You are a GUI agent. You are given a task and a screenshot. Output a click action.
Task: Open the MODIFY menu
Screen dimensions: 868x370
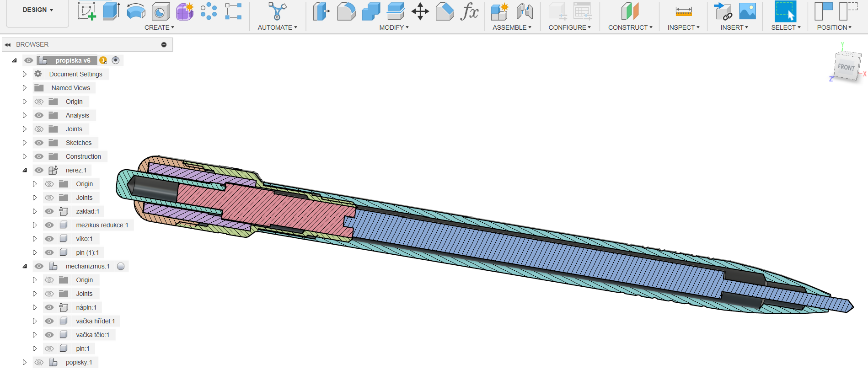point(393,27)
